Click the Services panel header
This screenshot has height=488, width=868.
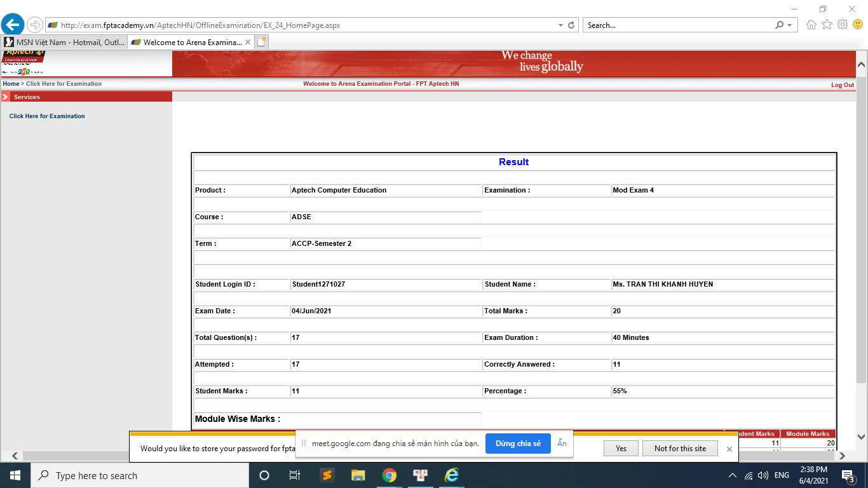86,97
